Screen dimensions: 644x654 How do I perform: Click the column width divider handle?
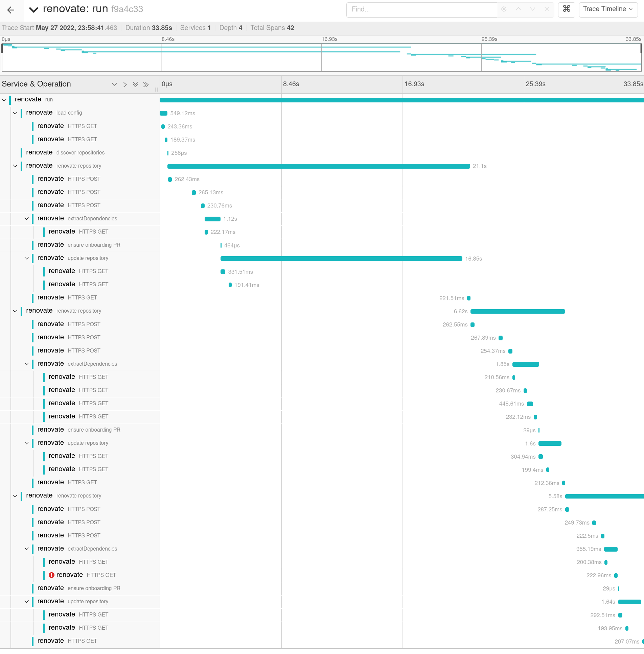156,90
